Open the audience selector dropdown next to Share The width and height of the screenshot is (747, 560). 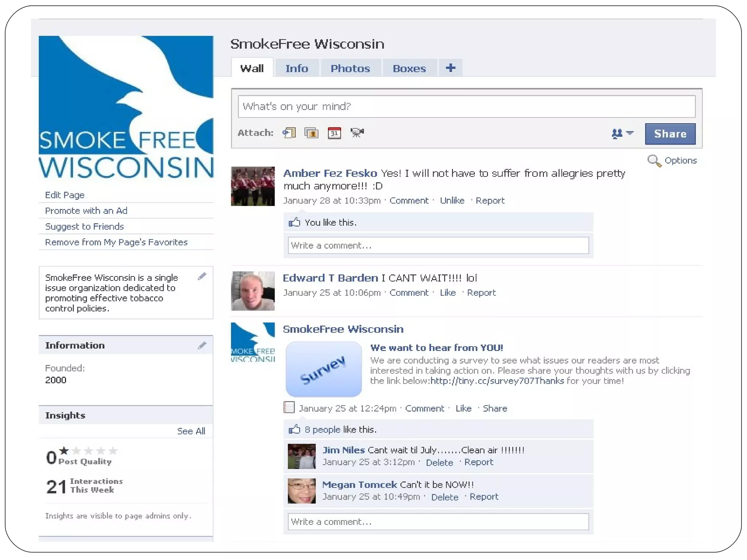pos(622,134)
